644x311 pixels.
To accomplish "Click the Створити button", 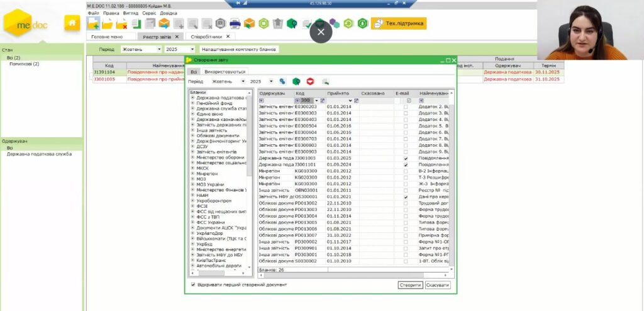I will [x=410, y=285].
